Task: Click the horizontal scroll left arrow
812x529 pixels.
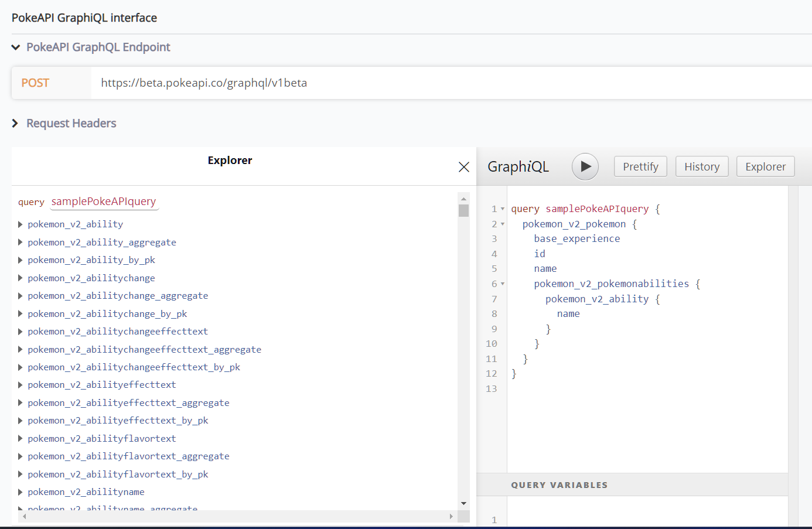Action: (x=24, y=516)
